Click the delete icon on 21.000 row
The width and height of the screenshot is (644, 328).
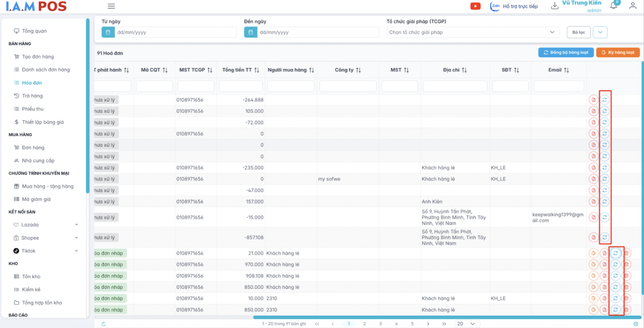coord(626,253)
